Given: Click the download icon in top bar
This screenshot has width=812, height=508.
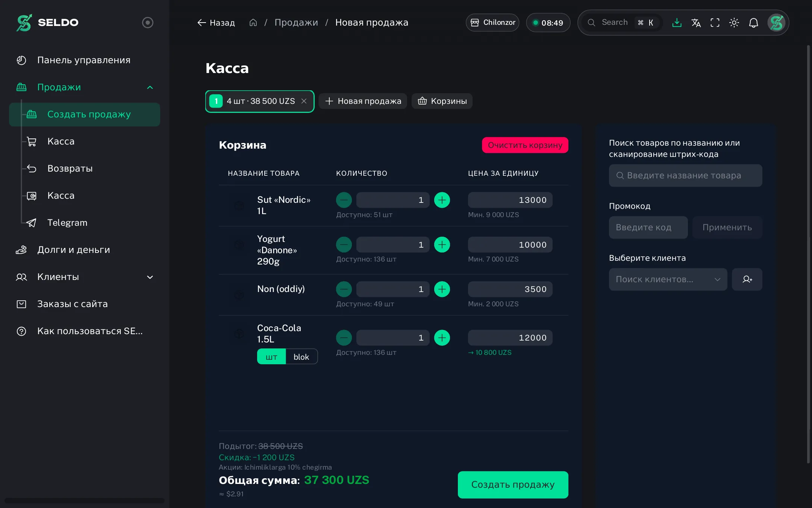Looking at the screenshot, I should pyautogui.click(x=677, y=23).
